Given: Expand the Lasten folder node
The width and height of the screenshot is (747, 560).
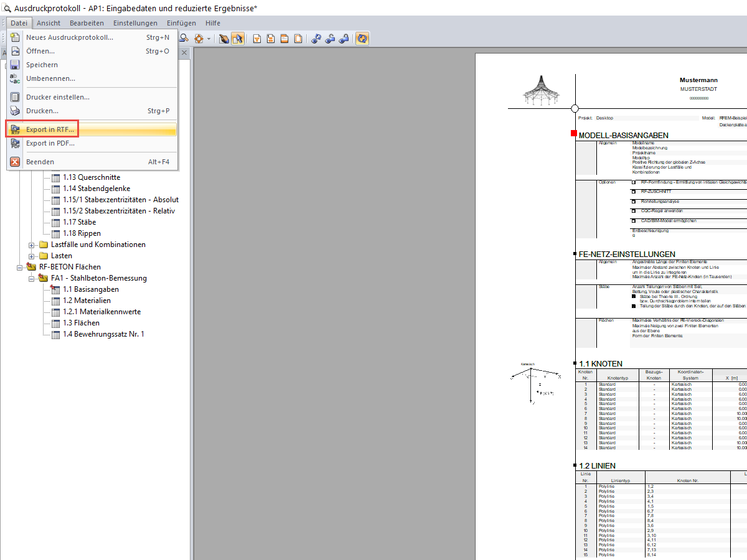Looking at the screenshot, I should 32,255.
